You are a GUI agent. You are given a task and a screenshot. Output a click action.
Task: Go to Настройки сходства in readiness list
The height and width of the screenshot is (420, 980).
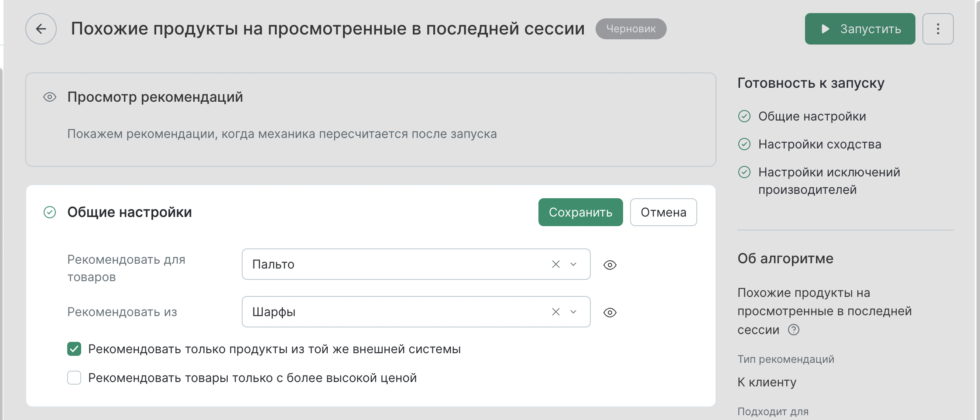tap(819, 144)
